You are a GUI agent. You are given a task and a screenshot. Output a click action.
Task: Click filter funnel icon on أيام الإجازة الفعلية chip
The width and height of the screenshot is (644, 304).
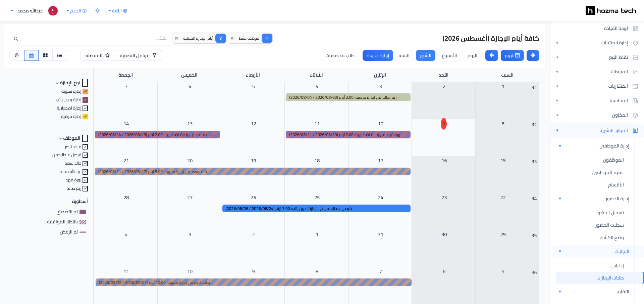[221, 38]
